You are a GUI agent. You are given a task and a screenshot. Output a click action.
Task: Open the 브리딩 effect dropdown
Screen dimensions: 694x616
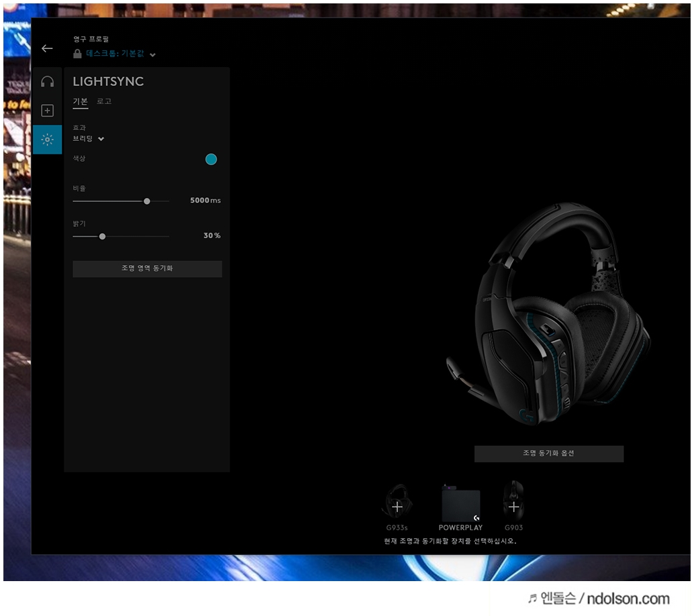(x=89, y=138)
